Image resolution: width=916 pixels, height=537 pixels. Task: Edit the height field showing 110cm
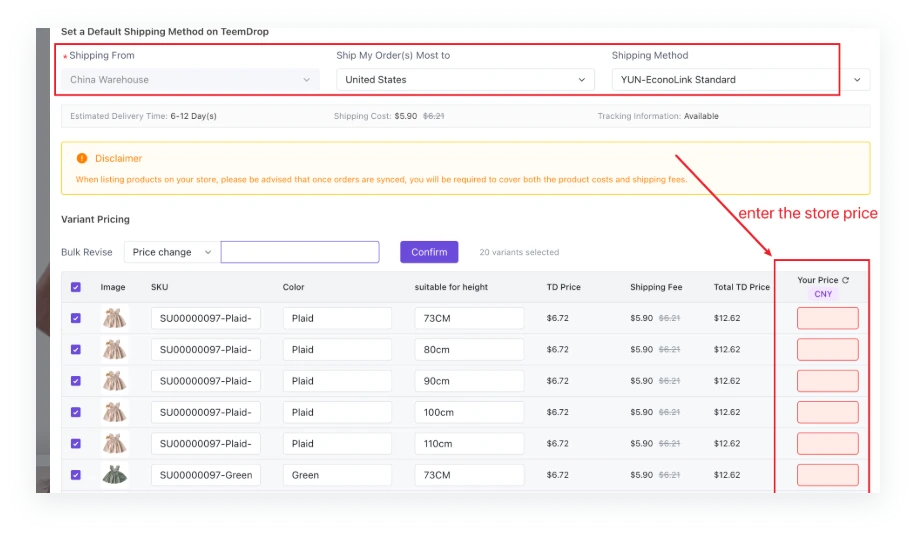469,444
